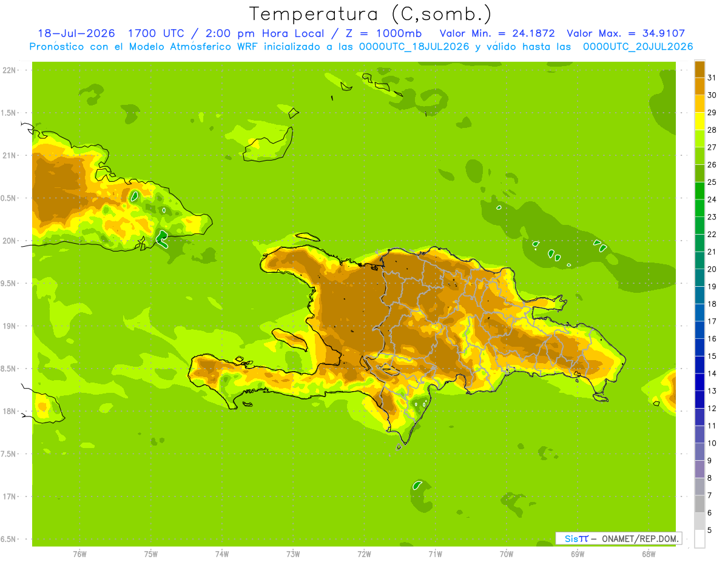Click the "18" colorbar label

tap(712, 304)
